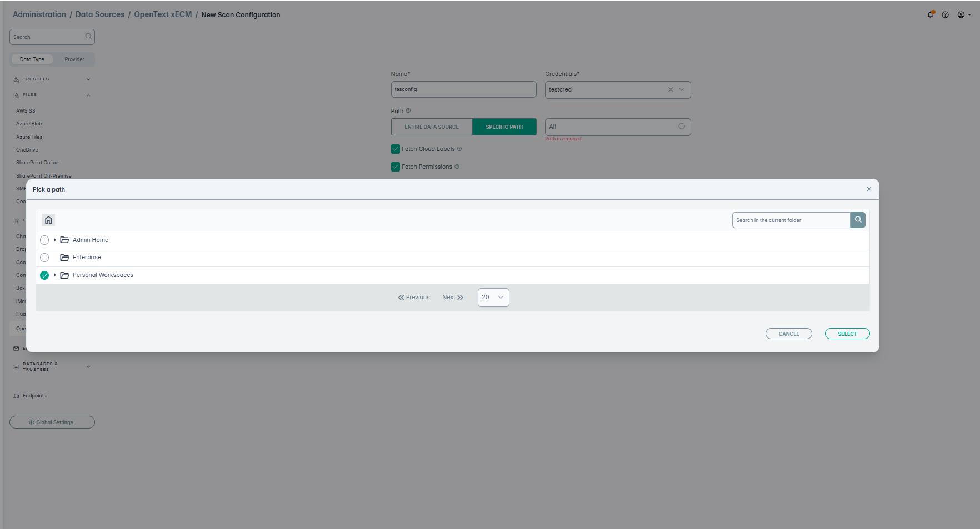Image resolution: width=980 pixels, height=529 pixels.
Task: Click the Path info icon
Action: click(x=408, y=111)
